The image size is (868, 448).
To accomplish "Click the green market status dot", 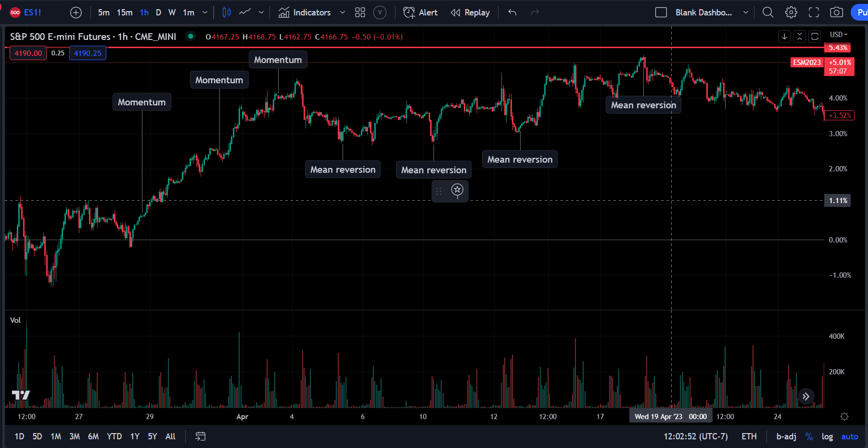I will 191,36.
